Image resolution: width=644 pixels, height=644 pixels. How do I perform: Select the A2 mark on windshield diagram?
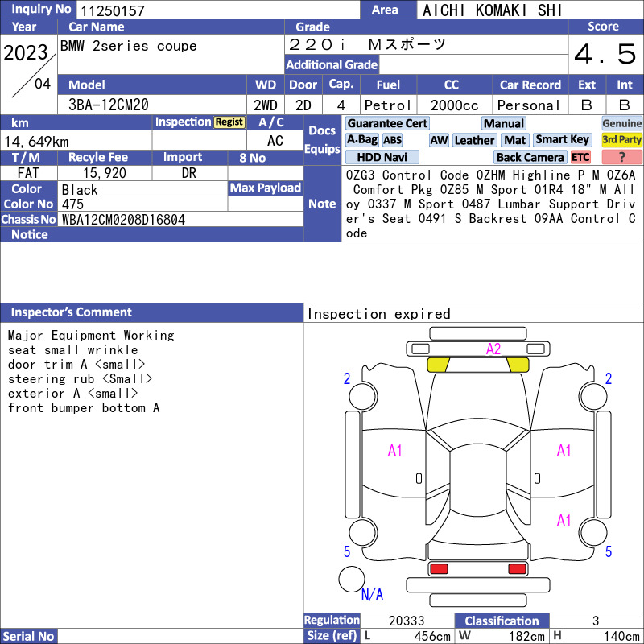493,349
